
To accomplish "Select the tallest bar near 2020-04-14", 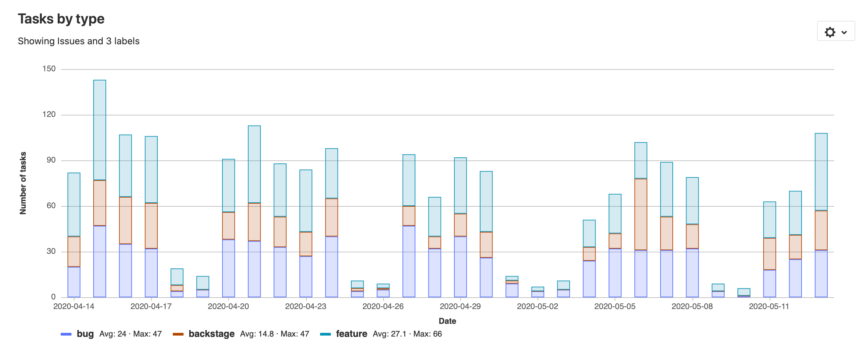I will coord(99,185).
